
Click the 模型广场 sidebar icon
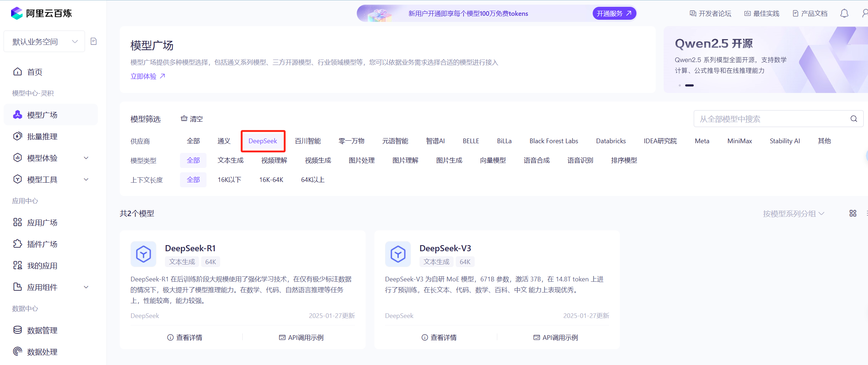pos(18,114)
